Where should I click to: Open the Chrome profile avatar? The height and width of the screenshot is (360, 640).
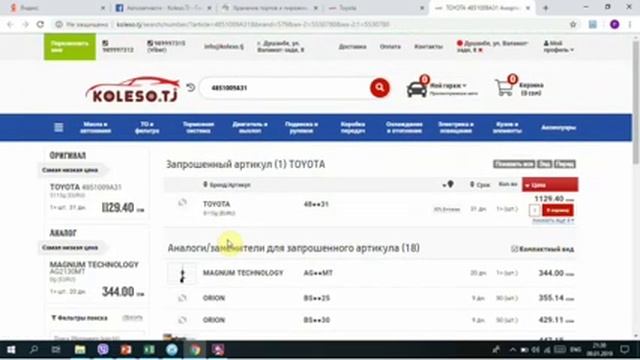coord(614,24)
